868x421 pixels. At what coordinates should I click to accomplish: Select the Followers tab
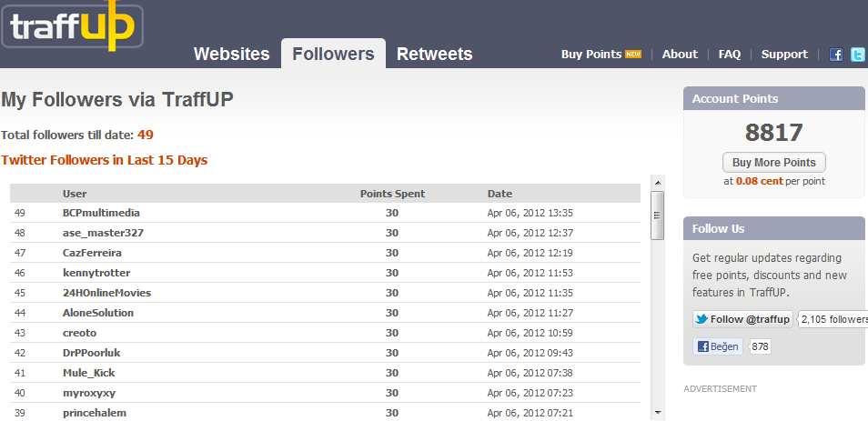click(333, 54)
